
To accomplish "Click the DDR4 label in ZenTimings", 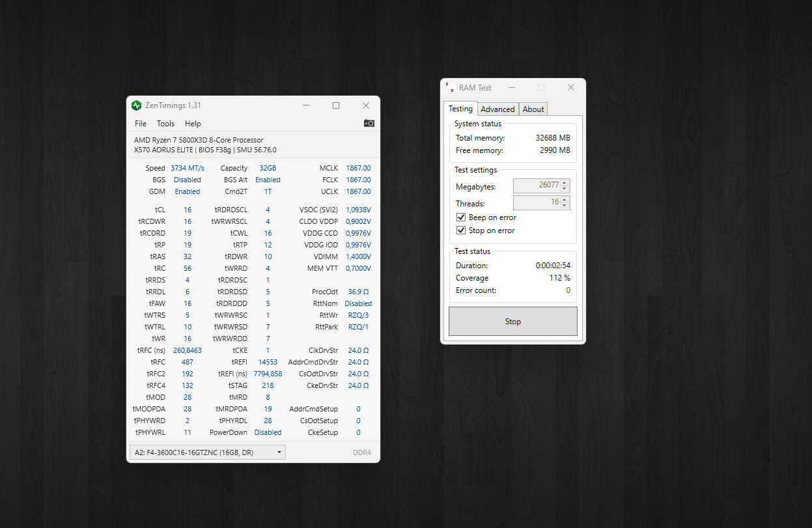I will tap(361, 452).
